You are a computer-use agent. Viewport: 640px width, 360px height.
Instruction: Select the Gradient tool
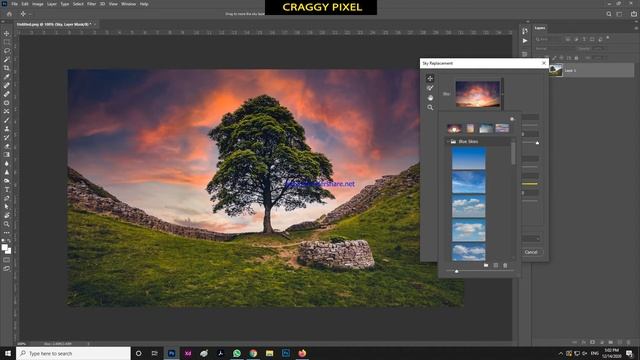(x=7, y=155)
